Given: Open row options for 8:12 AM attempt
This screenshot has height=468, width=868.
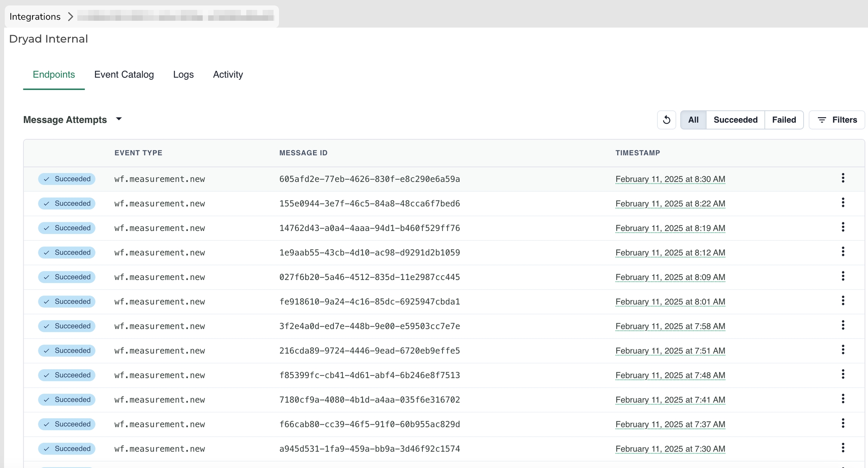Looking at the screenshot, I should click(843, 252).
